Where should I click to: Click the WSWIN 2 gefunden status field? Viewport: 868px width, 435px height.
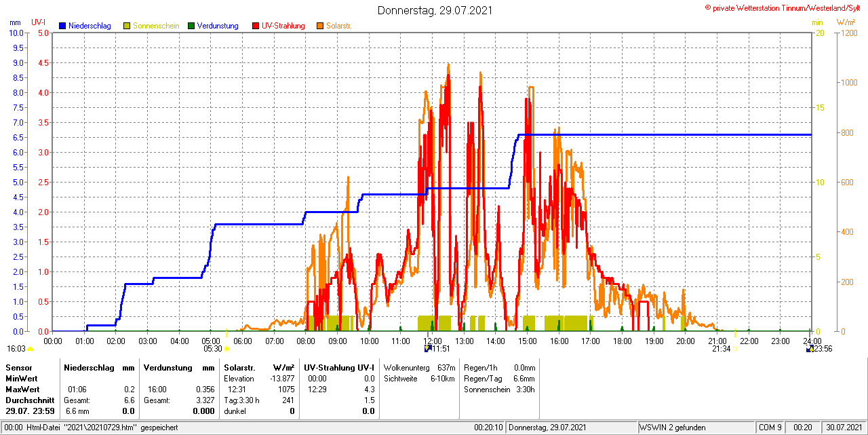tap(696, 428)
